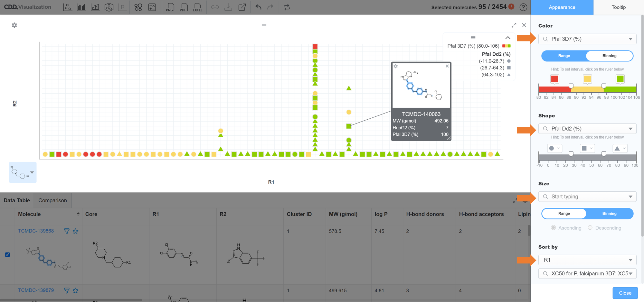Image resolution: width=644 pixels, height=302 pixels.
Task: Pick the green color swatch
Action: coord(620,79)
